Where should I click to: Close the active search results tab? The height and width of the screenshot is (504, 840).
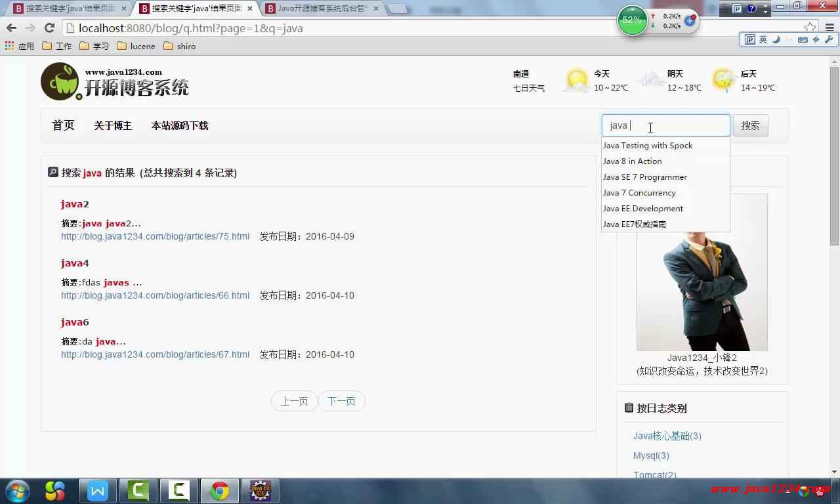pos(250,9)
